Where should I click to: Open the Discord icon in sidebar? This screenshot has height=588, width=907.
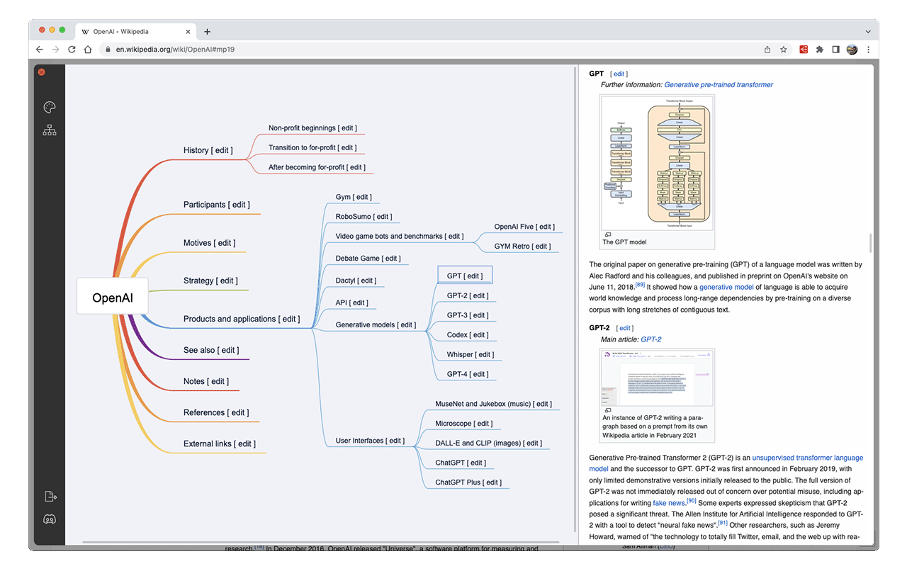(50, 519)
